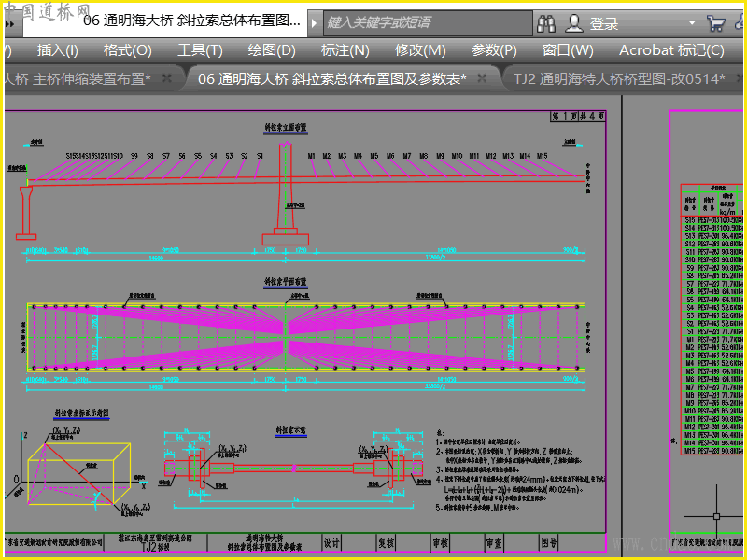Close the 主桥伸缩装置布置 tab

167,78
